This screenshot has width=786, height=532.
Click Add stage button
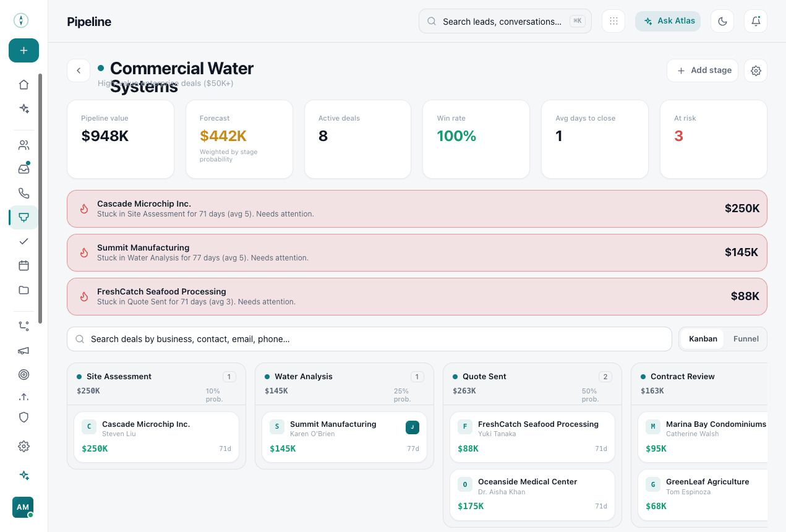click(703, 71)
